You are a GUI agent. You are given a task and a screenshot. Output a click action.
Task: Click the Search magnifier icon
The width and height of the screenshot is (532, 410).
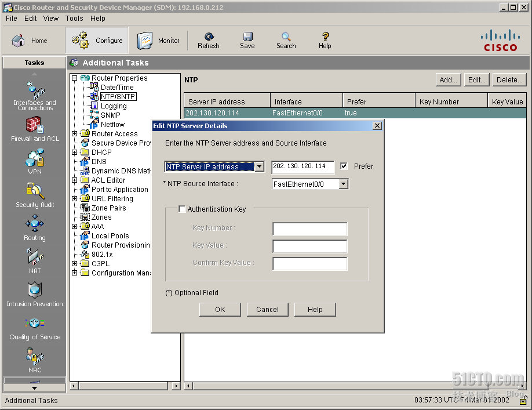click(x=286, y=37)
